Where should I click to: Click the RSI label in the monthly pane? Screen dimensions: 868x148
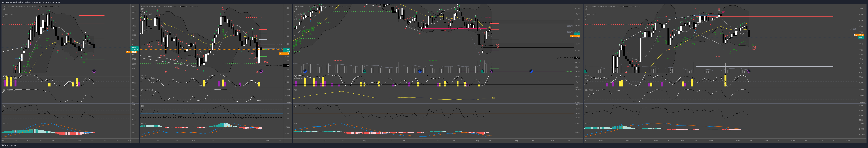(4, 106)
